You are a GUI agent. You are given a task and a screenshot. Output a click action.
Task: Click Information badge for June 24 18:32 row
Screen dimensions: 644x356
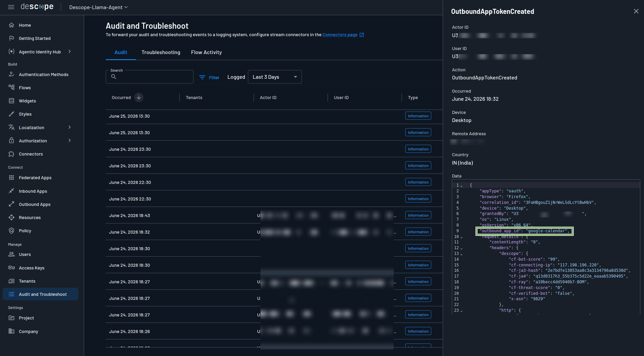tap(418, 232)
